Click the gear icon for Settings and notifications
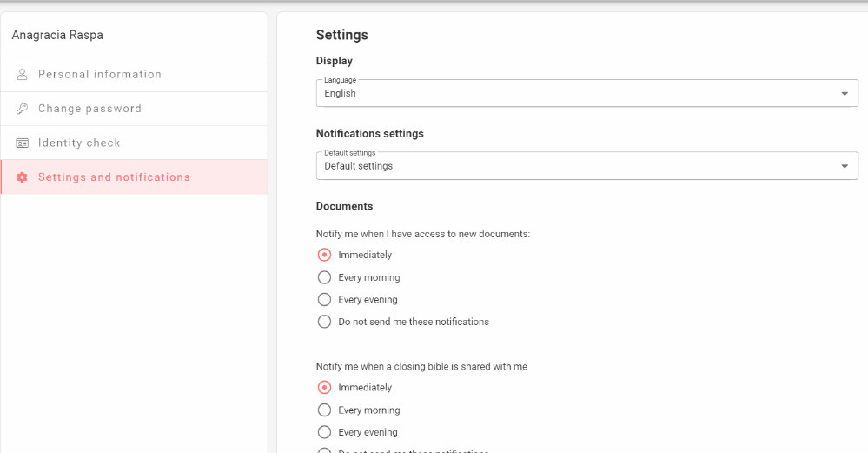This screenshot has width=868, height=453. coord(23,177)
